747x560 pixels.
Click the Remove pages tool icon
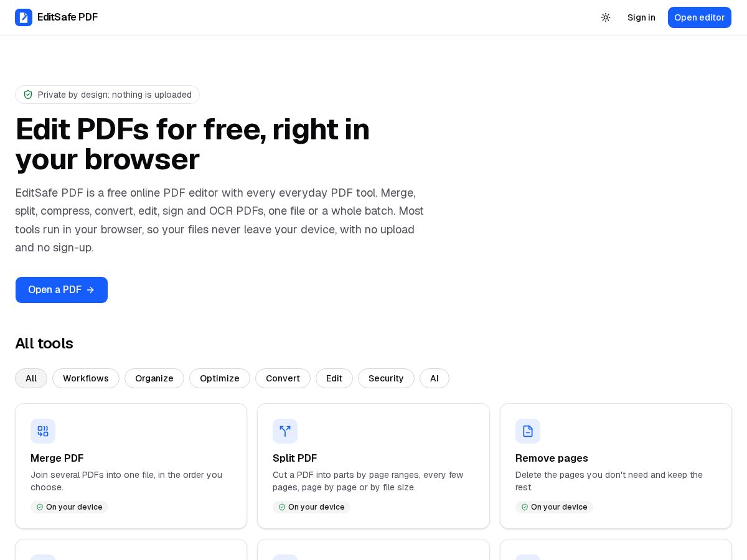point(528,431)
